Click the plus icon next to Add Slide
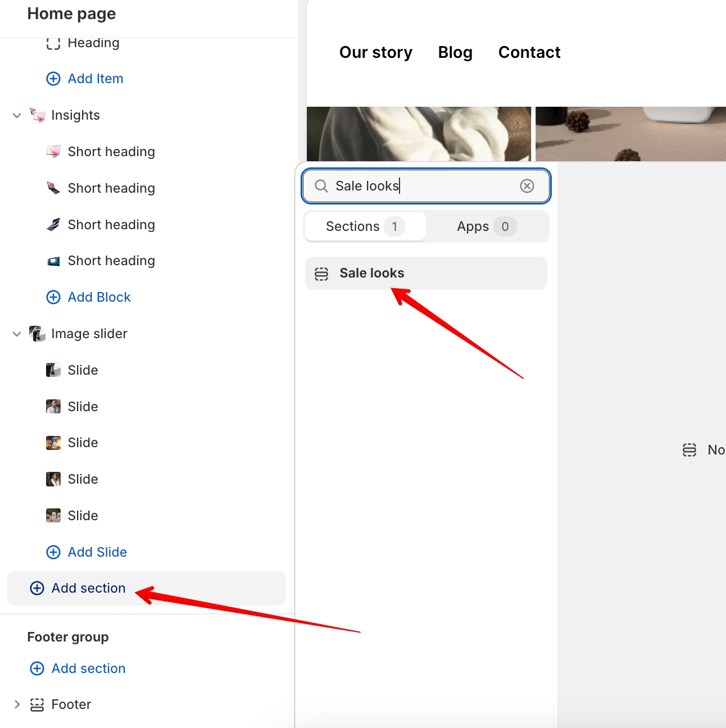 click(x=53, y=552)
